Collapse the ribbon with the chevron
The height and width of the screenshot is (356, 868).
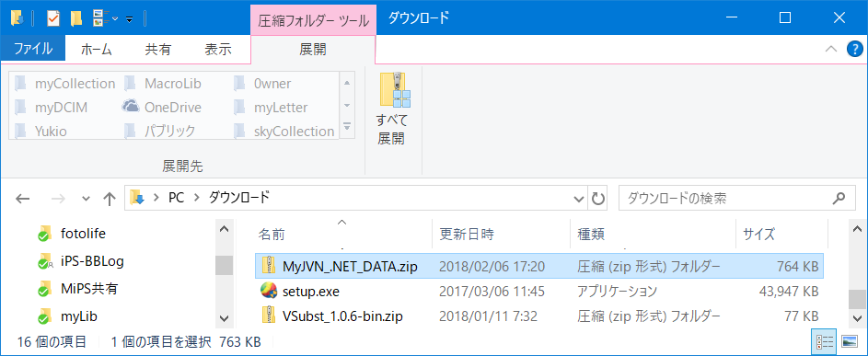click(831, 50)
